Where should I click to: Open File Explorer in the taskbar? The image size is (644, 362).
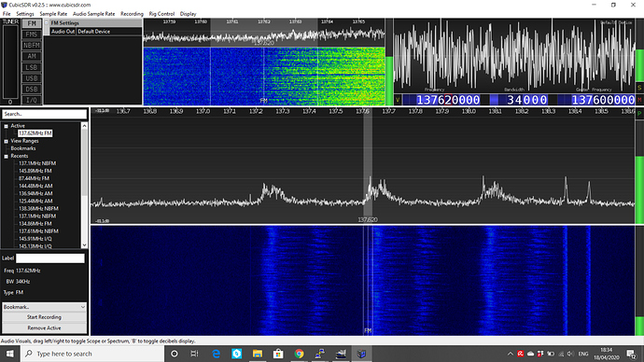(x=258, y=354)
